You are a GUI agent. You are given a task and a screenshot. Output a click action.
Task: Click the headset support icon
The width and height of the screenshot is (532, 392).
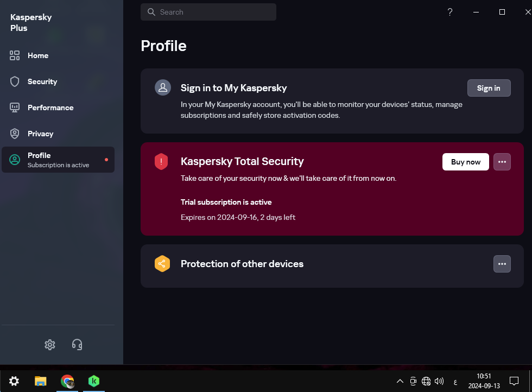point(77,344)
